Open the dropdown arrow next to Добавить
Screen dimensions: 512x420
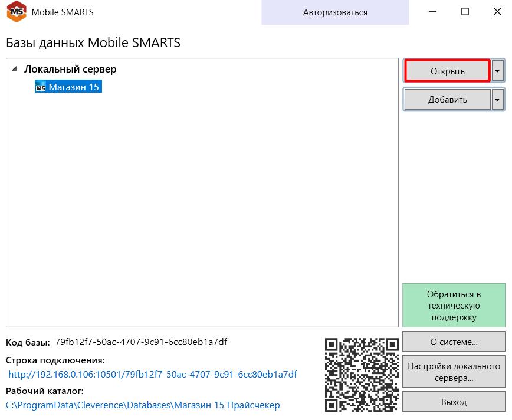coord(498,100)
